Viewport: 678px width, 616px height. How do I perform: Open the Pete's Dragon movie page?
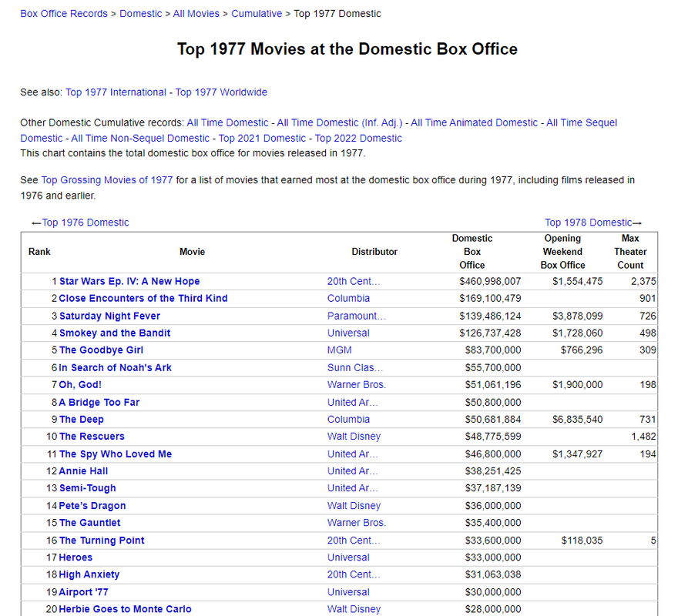(x=92, y=506)
